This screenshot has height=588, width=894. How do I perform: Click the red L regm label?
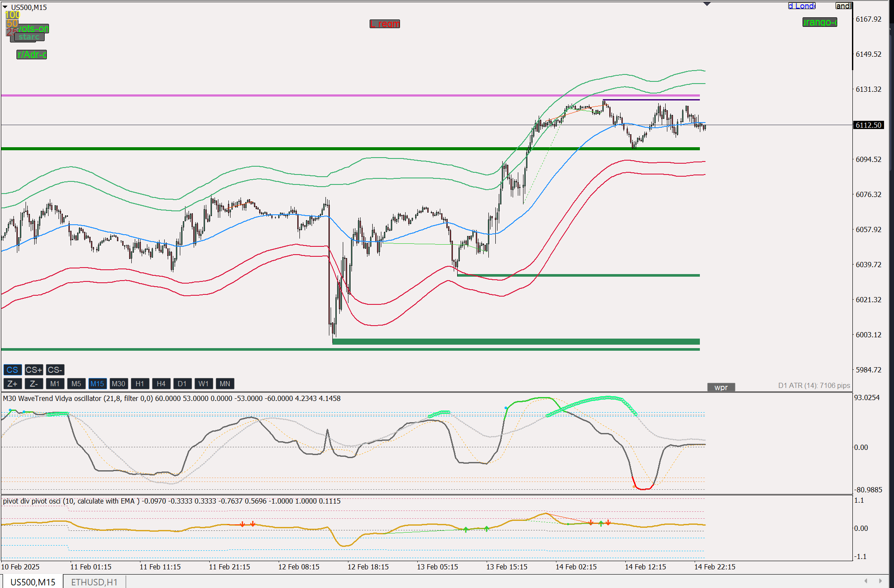pyautogui.click(x=384, y=24)
